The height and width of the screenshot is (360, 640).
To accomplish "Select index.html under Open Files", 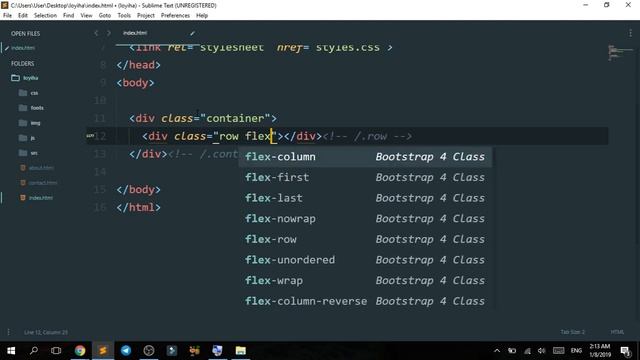I will [x=23, y=48].
